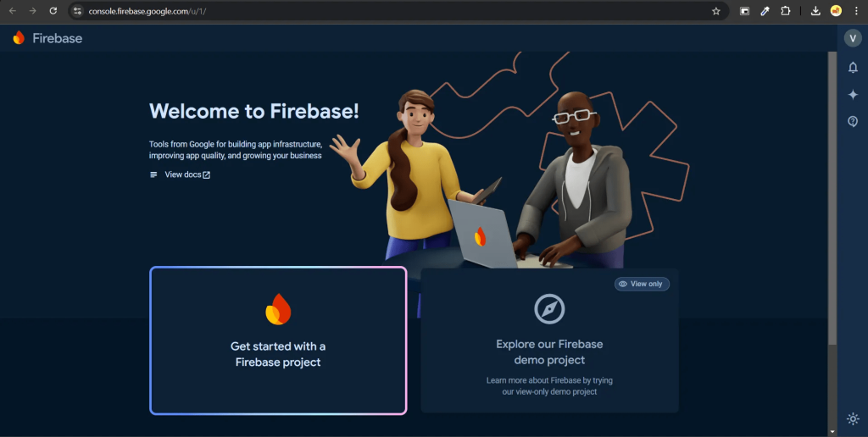Open the account avatar labeled V
868x437 pixels.
(x=853, y=37)
